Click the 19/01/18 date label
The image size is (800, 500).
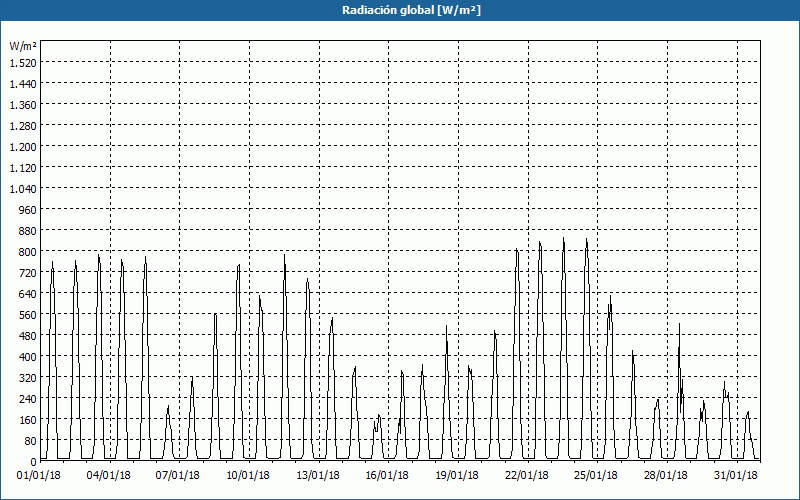(x=457, y=476)
